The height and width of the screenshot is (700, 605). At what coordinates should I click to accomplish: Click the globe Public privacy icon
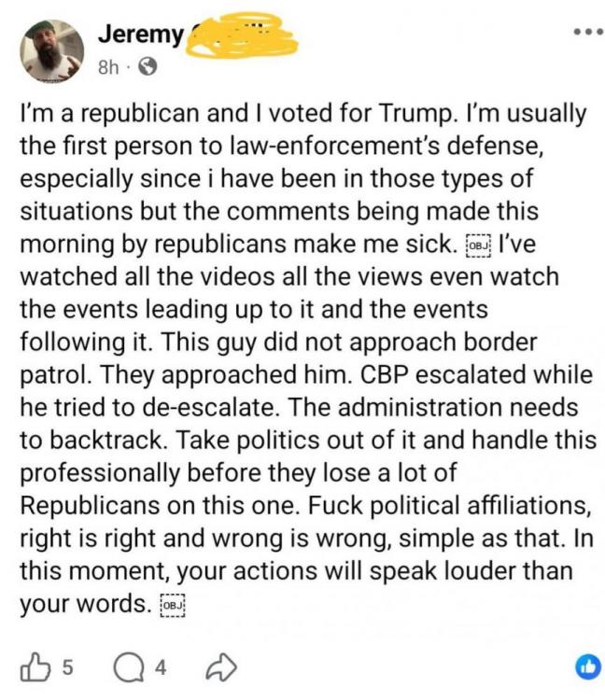pos(148,67)
